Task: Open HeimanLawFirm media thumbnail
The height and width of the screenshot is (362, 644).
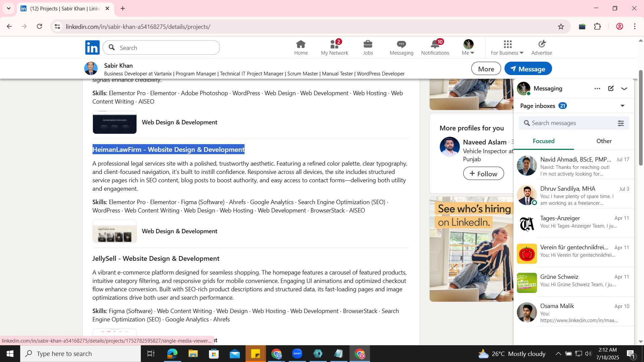Action: tap(115, 231)
